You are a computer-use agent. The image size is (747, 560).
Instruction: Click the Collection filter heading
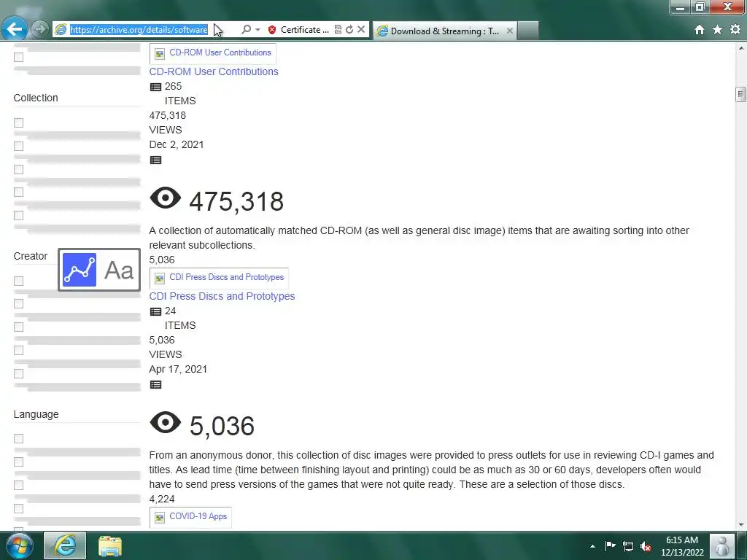click(x=36, y=98)
